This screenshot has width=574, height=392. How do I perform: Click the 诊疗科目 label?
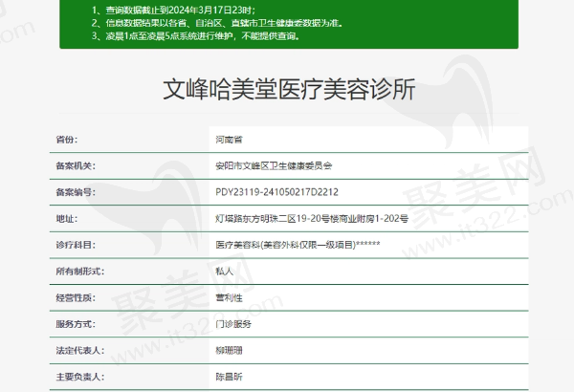click(76, 245)
